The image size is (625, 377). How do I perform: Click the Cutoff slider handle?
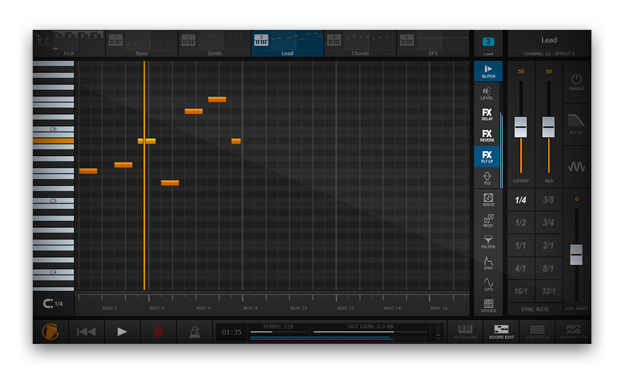[x=521, y=127]
